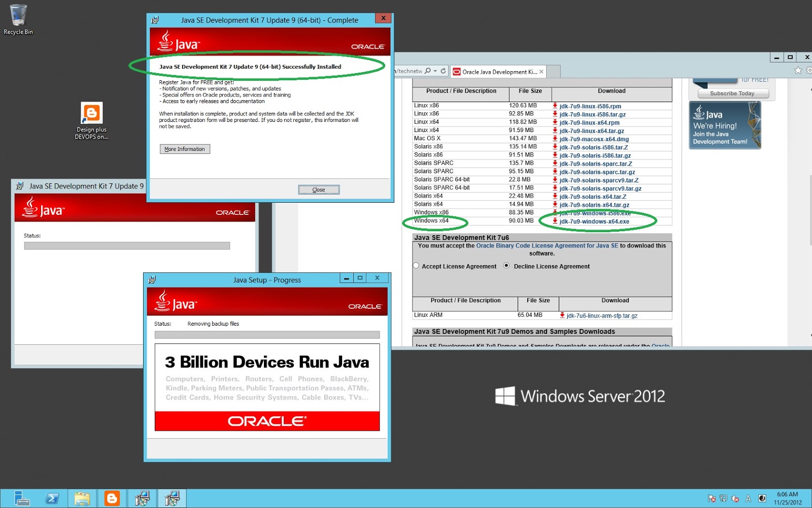Click the download icon for jdk-7u9-linux-i586.rpm
Viewport: 812px width, 508px height.
point(555,106)
